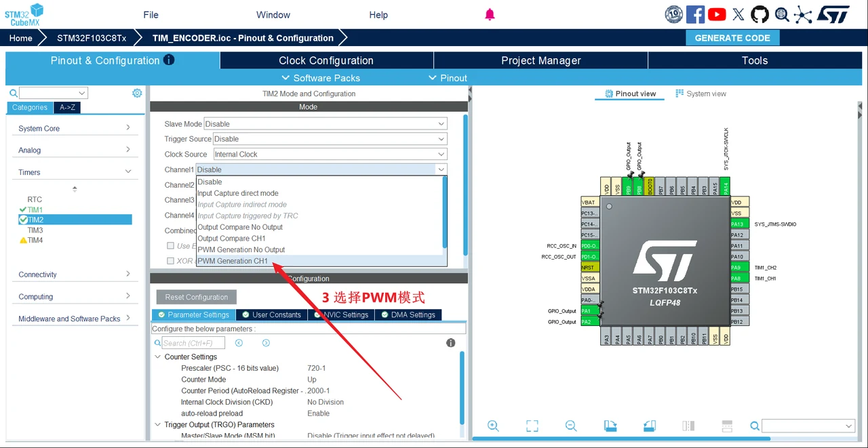Open the categories settings gear icon
Screen dimensions: 868x448
click(137, 93)
